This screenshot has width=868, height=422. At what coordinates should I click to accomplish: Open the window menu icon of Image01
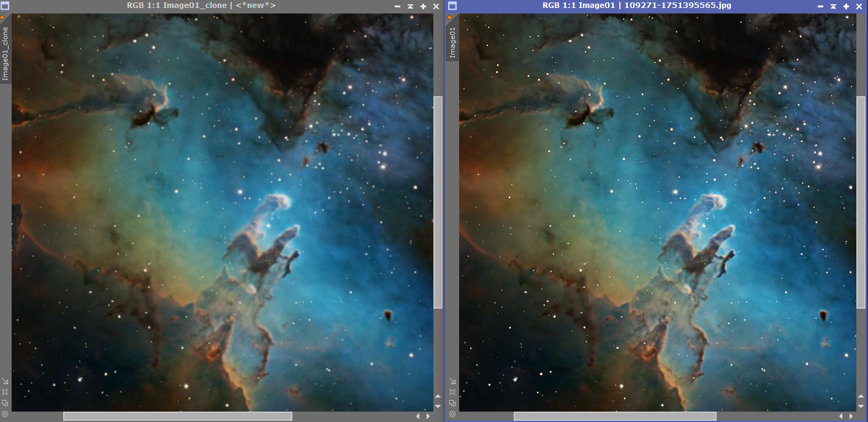(452, 6)
